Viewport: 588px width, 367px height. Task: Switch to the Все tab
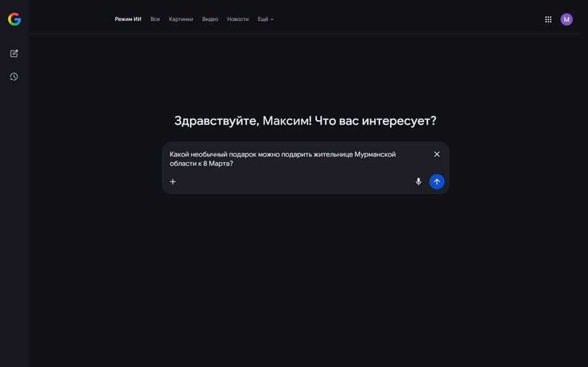click(x=155, y=20)
